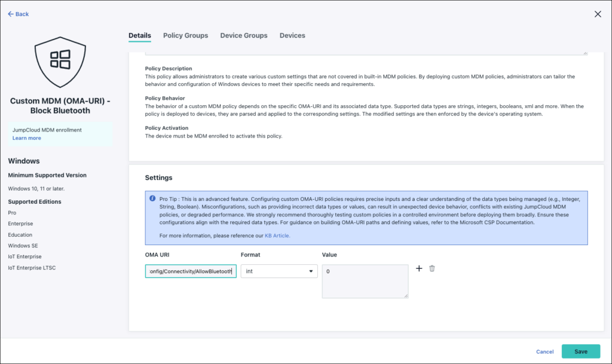The height and width of the screenshot is (364, 612).
Task: Open the Device Groups tab
Action: (x=243, y=35)
